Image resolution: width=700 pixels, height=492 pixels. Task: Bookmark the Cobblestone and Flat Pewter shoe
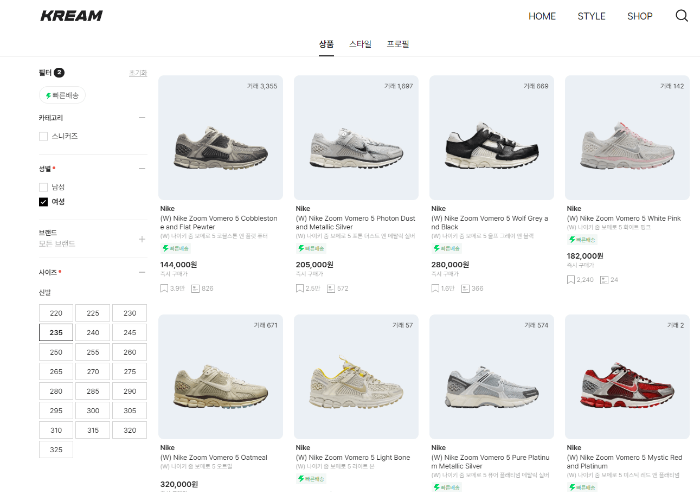coord(164,288)
